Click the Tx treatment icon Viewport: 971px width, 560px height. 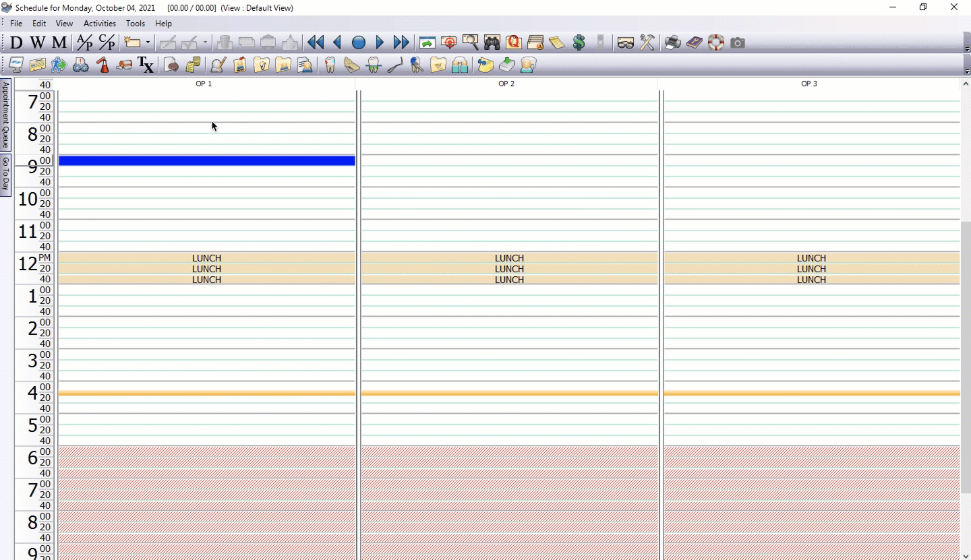[146, 65]
